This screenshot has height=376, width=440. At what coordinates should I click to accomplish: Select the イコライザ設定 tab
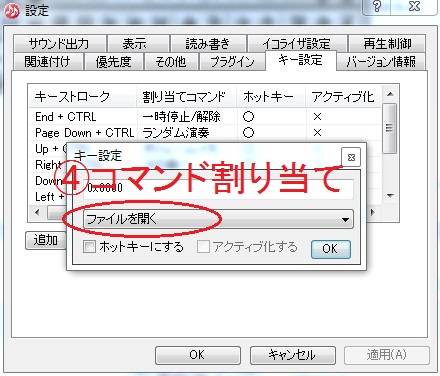(x=297, y=44)
